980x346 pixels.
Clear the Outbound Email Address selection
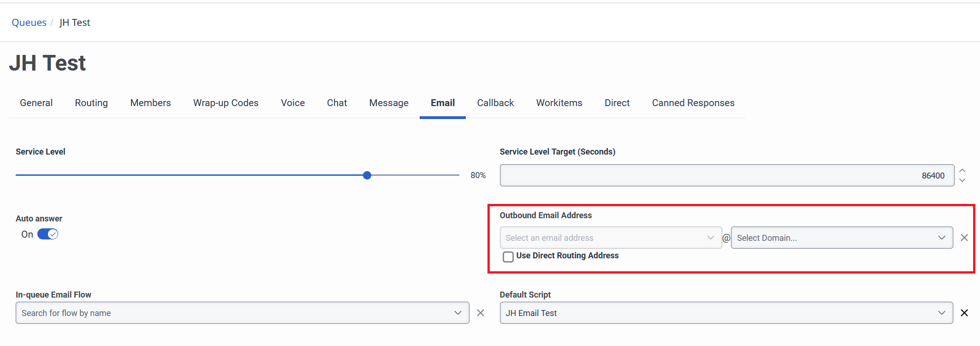coord(964,238)
